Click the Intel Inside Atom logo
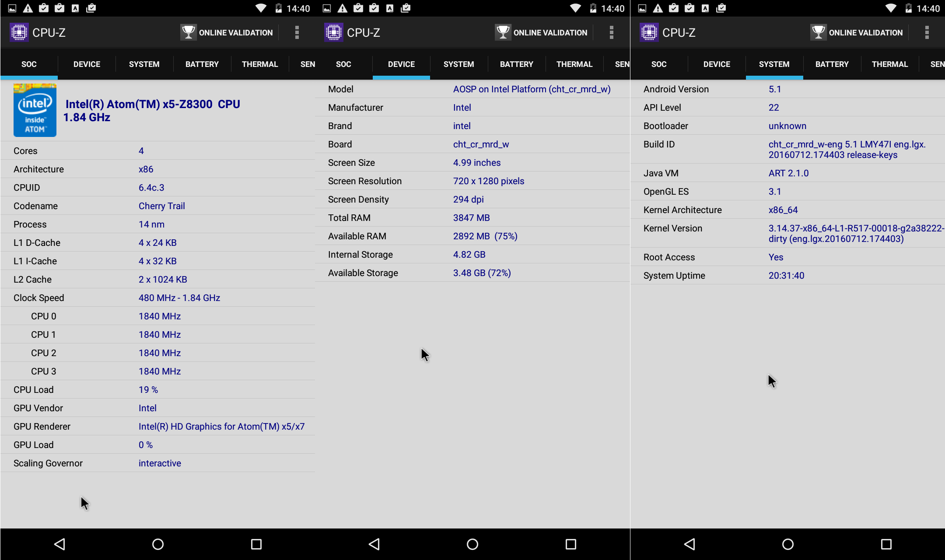The height and width of the screenshot is (560, 945). click(35, 110)
